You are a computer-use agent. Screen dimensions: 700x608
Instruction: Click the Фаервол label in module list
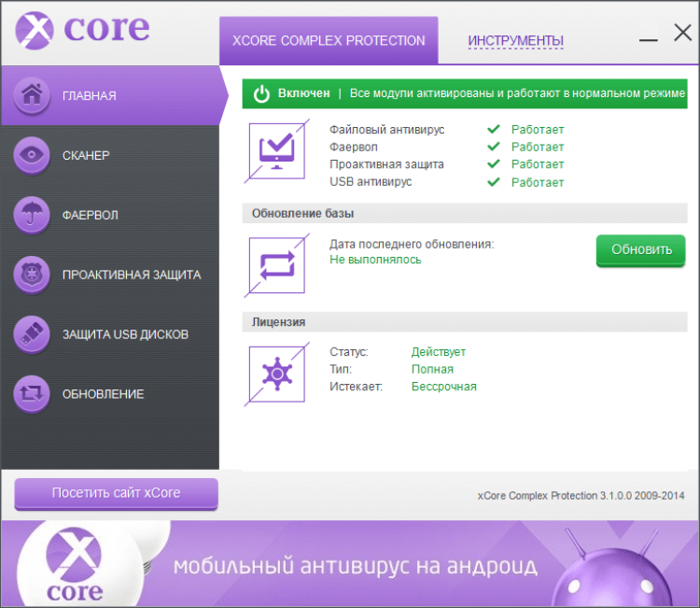click(x=354, y=147)
